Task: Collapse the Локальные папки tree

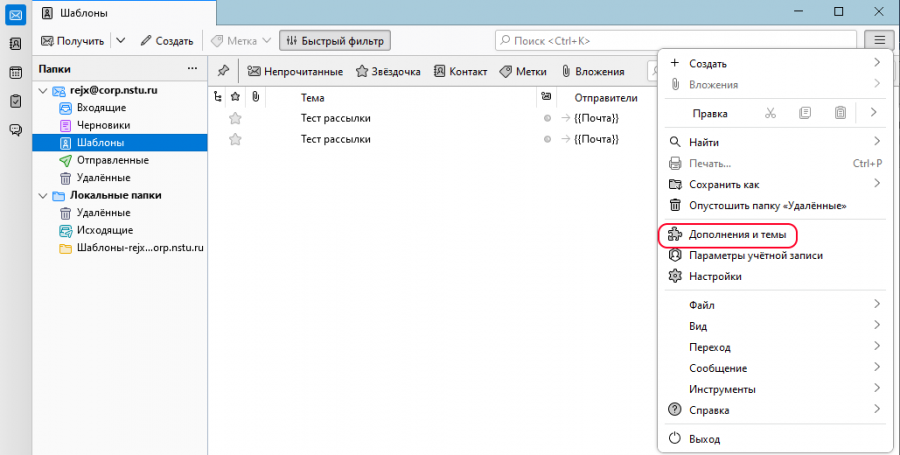Action: click(x=43, y=196)
